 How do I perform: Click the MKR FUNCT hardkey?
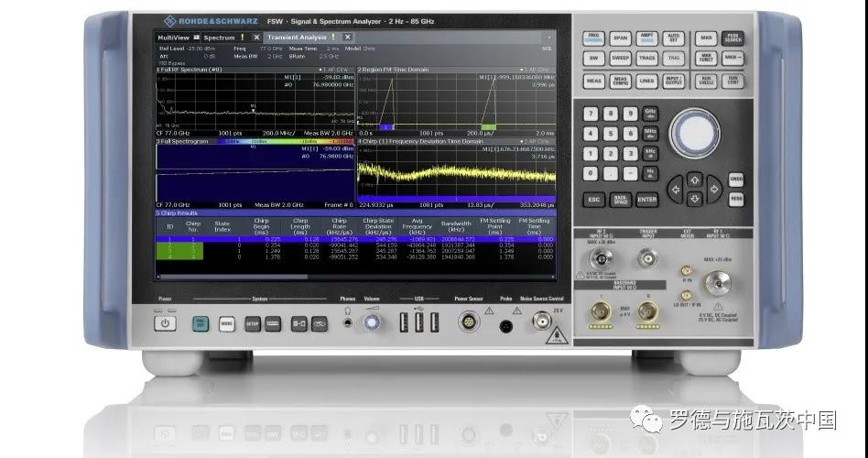pos(706,58)
